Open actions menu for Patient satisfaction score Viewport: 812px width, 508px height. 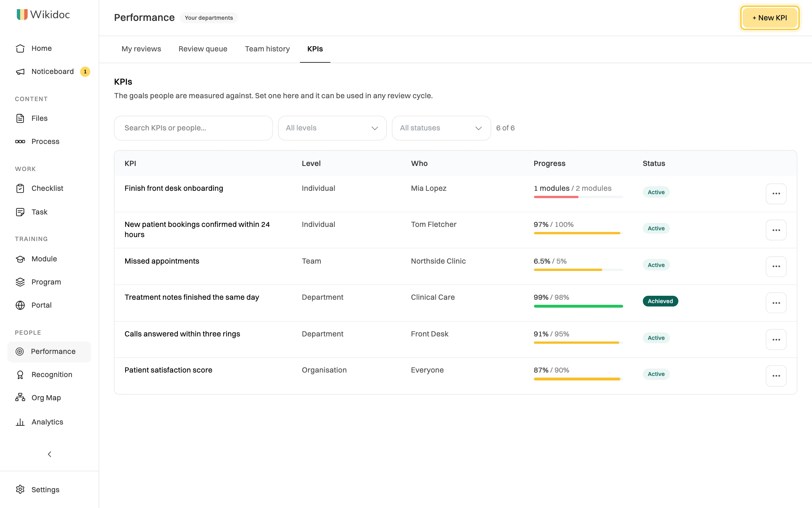tap(776, 376)
